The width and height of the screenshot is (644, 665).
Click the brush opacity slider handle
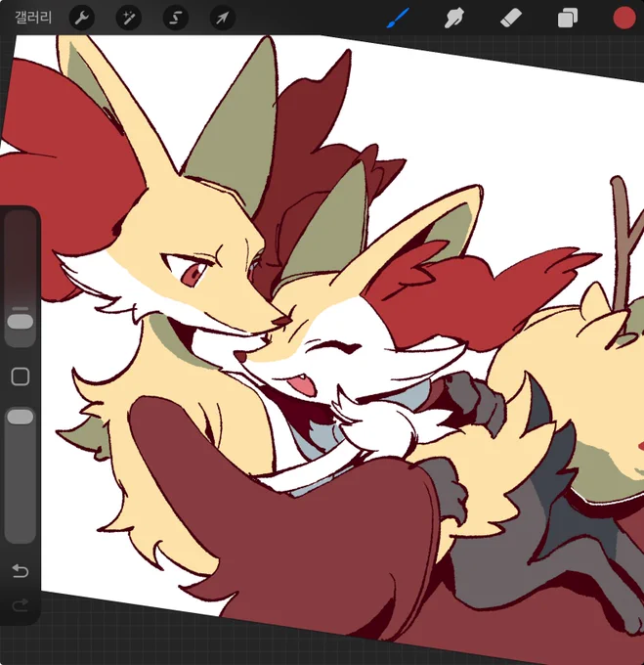[x=21, y=417]
